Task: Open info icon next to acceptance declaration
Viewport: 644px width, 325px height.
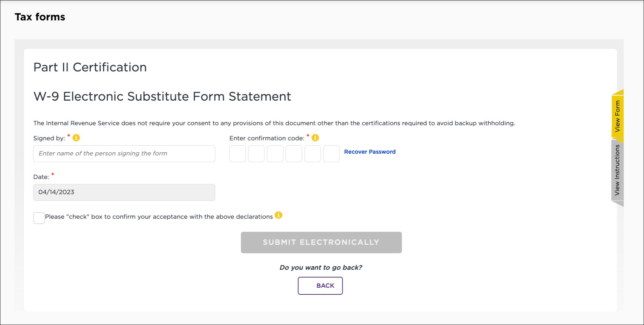Action: [x=278, y=215]
